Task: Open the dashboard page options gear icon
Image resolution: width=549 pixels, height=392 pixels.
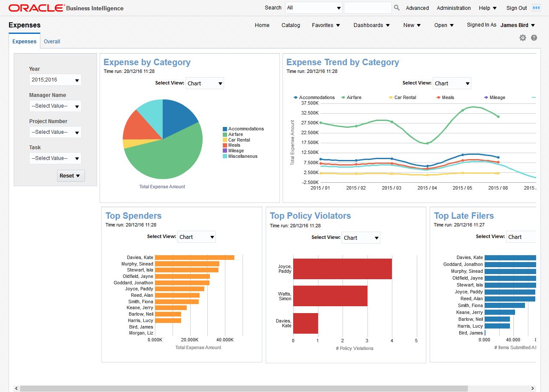Action: (523, 38)
